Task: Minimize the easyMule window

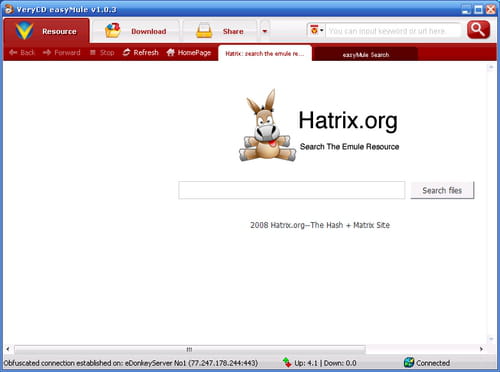Action: click(x=467, y=9)
